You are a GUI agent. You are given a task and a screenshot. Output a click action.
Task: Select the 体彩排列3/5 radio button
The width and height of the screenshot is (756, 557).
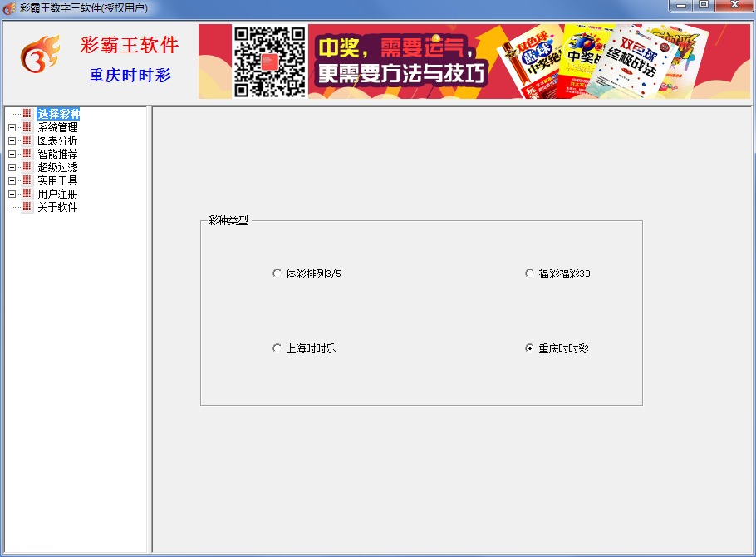click(277, 274)
